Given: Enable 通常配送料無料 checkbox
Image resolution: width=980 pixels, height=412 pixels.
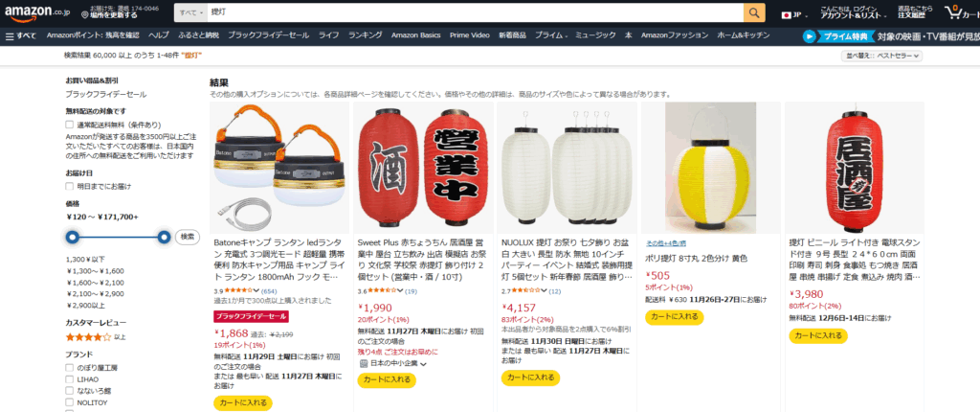Looking at the screenshot, I should coord(69,125).
